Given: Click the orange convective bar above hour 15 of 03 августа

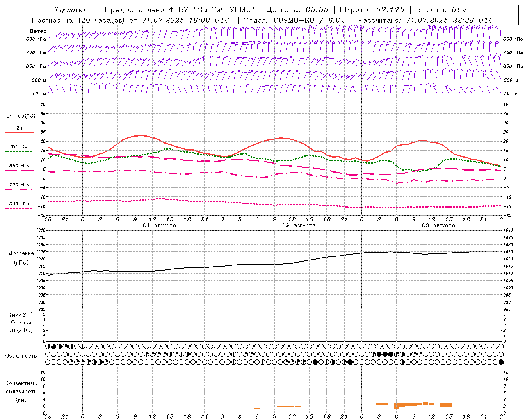Looking at the screenshot, I should coord(446,405).
